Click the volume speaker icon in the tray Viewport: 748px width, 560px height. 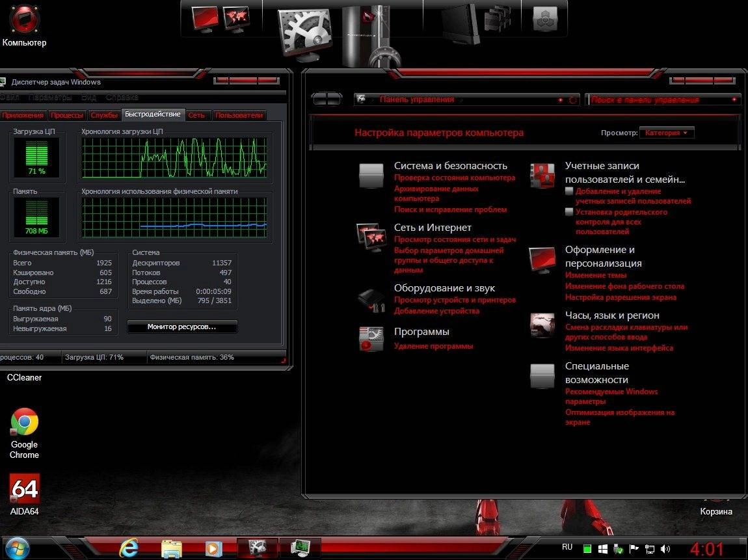pyautogui.click(x=665, y=549)
